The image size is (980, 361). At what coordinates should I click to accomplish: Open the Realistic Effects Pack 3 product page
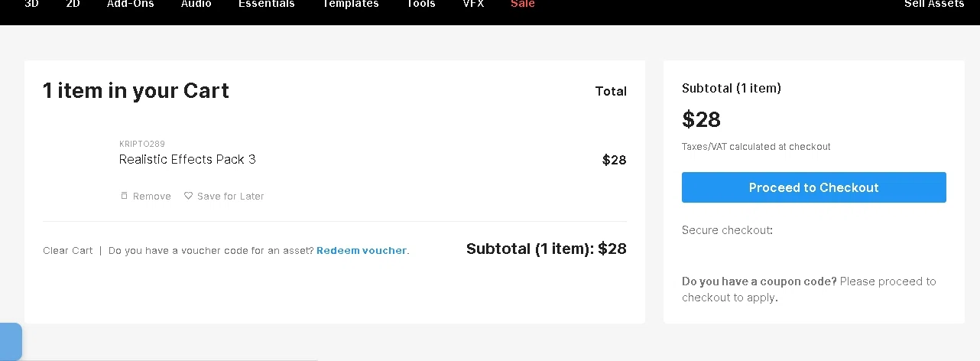coord(187,159)
